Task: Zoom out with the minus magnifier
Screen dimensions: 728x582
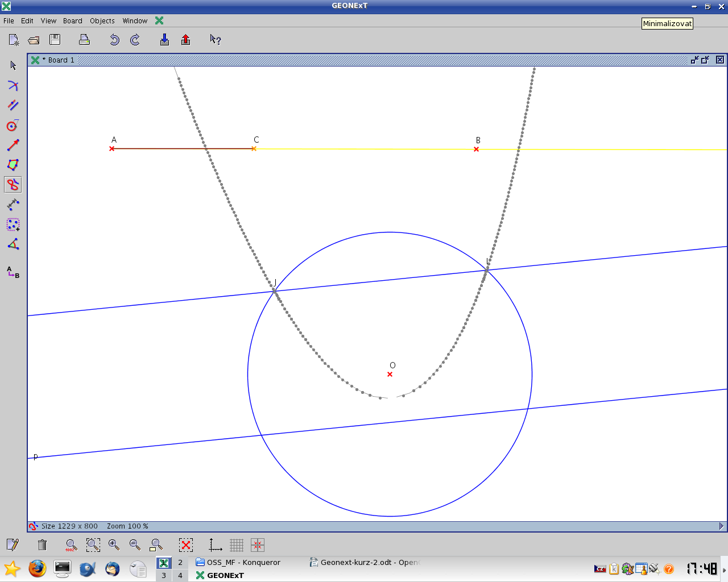Action: point(135,545)
